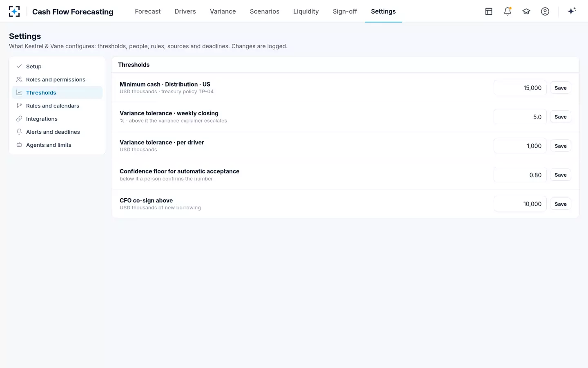Click the checkmark icon beside Setup
The width and height of the screenshot is (588, 368).
[x=19, y=66]
